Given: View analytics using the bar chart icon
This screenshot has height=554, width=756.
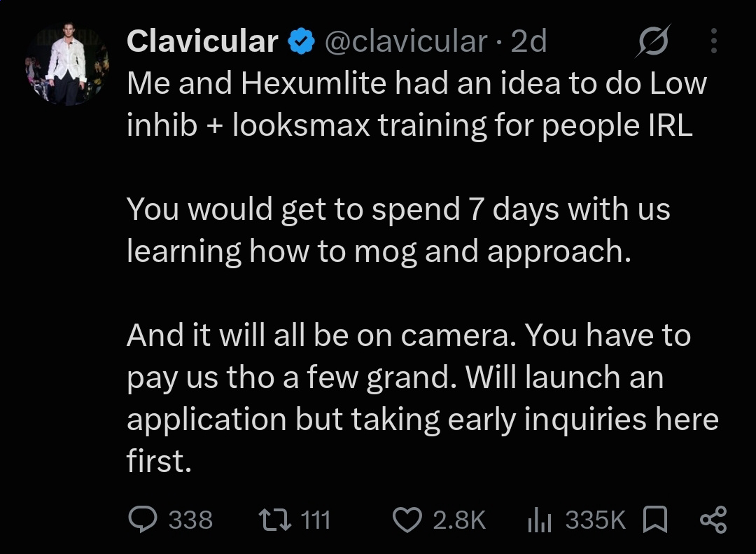Looking at the screenshot, I should (x=540, y=520).
